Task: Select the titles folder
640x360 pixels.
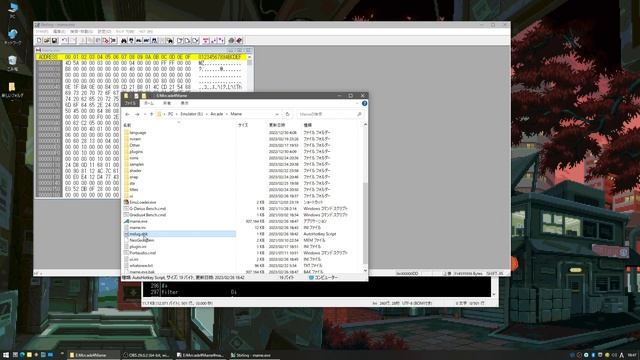Action: [134, 189]
